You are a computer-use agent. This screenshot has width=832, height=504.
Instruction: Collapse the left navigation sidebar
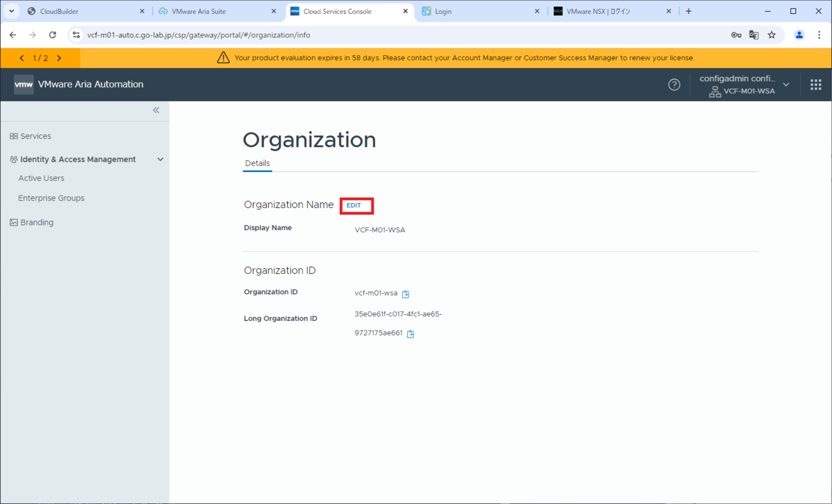[x=156, y=110]
